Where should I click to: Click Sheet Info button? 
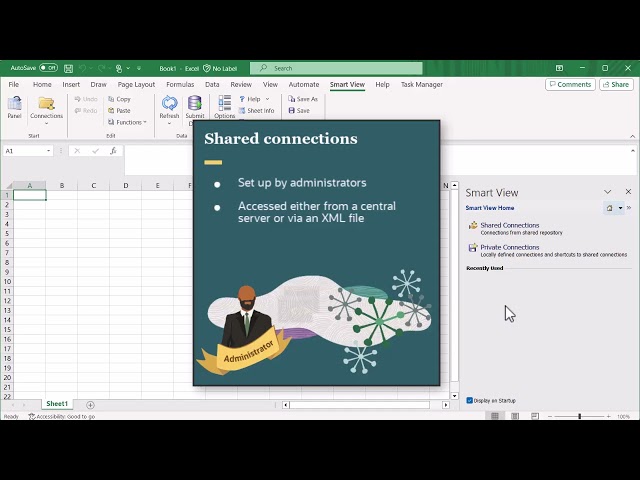[256, 111]
